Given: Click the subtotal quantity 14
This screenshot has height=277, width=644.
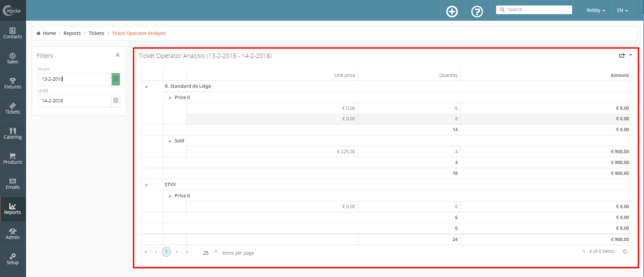Looking at the screenshot, I should point(455,130).
